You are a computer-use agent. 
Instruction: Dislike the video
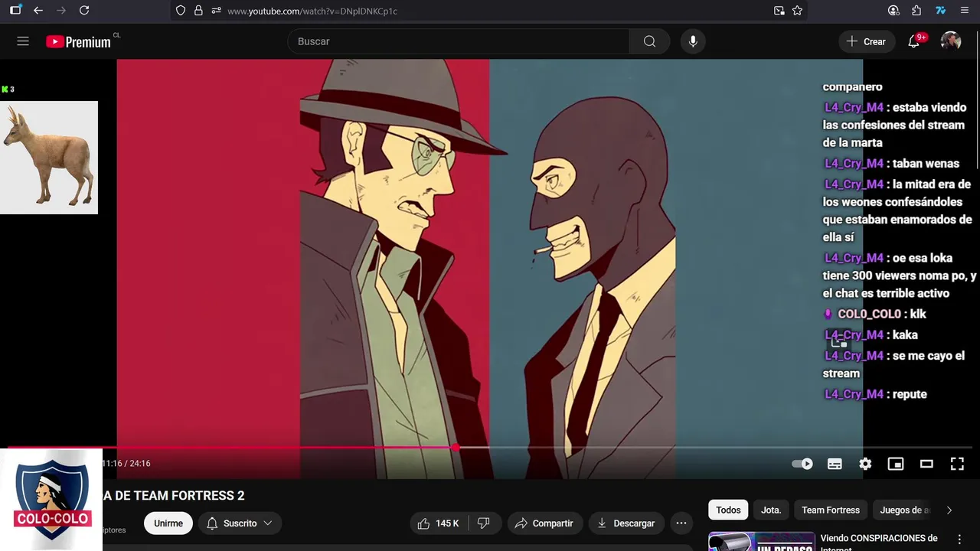tap(483, 523)
